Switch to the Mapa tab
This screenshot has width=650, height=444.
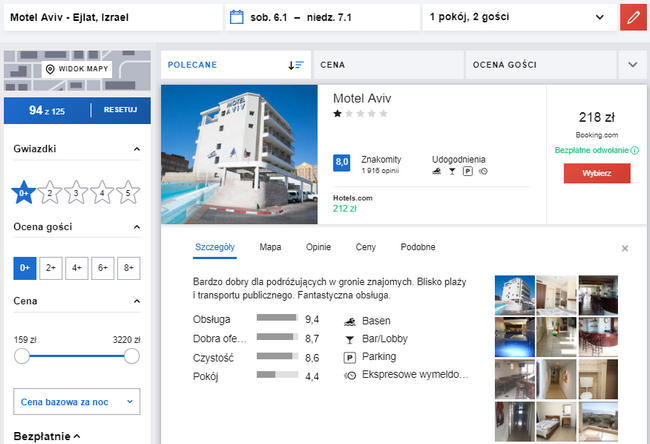(x=270, y=247)
